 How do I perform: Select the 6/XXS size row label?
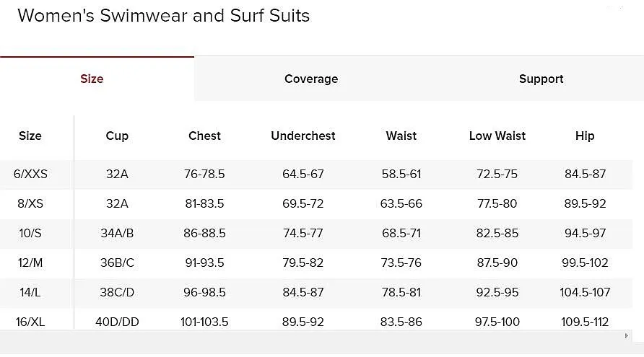coord(30,174)
